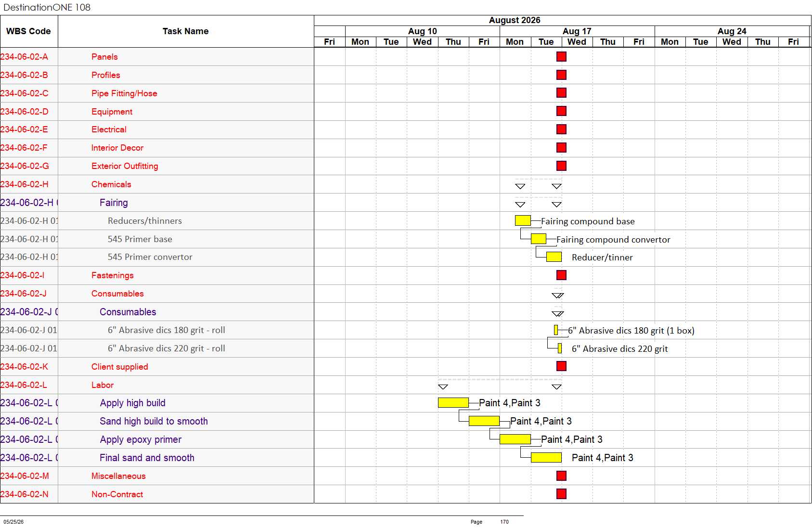Click the Chemicals summary end triangle
Screen dimensions: 812x528
pos(557,186)
